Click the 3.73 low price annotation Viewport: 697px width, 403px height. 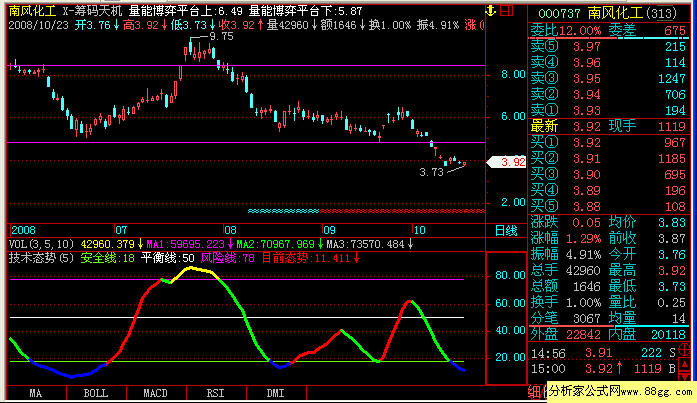431,172
